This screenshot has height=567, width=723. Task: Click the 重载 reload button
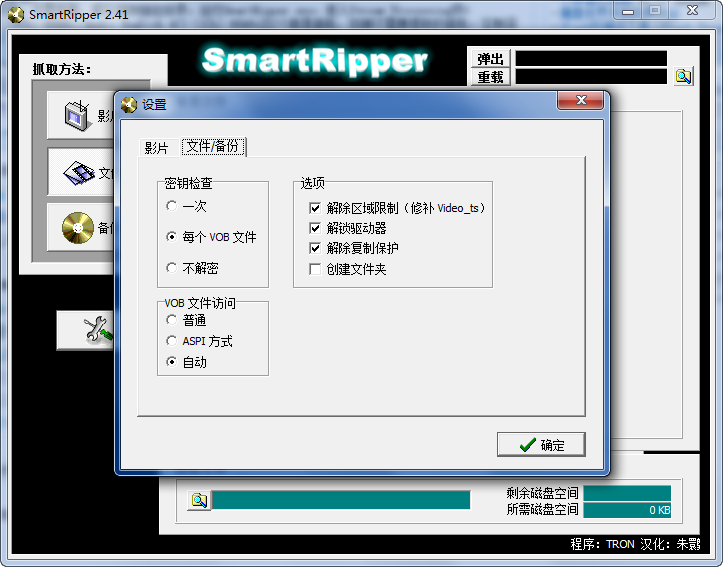point(490,77)
